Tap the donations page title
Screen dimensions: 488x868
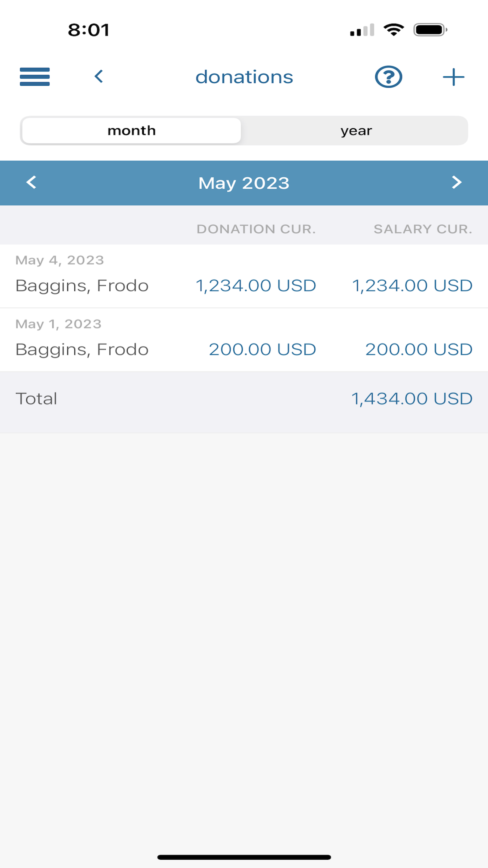(x=244, y=77)
